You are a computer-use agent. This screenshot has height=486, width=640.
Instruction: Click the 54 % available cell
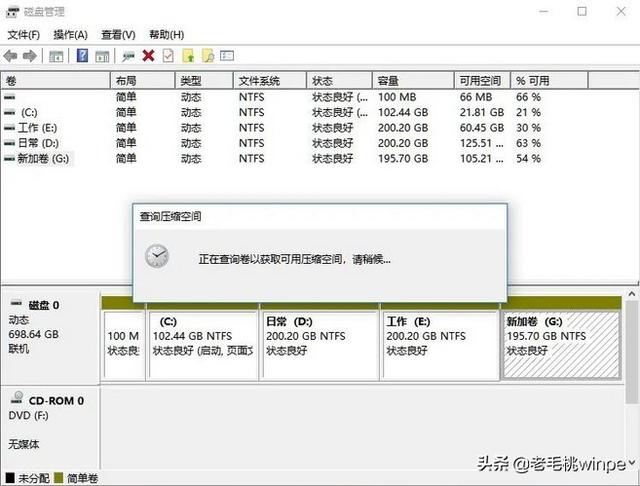528,159
